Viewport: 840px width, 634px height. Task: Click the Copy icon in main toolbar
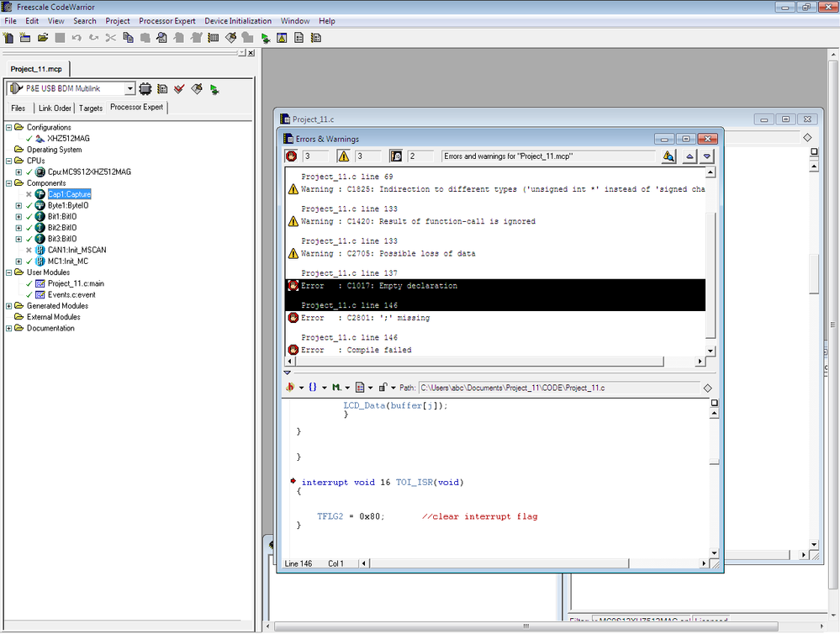(128, 38)
